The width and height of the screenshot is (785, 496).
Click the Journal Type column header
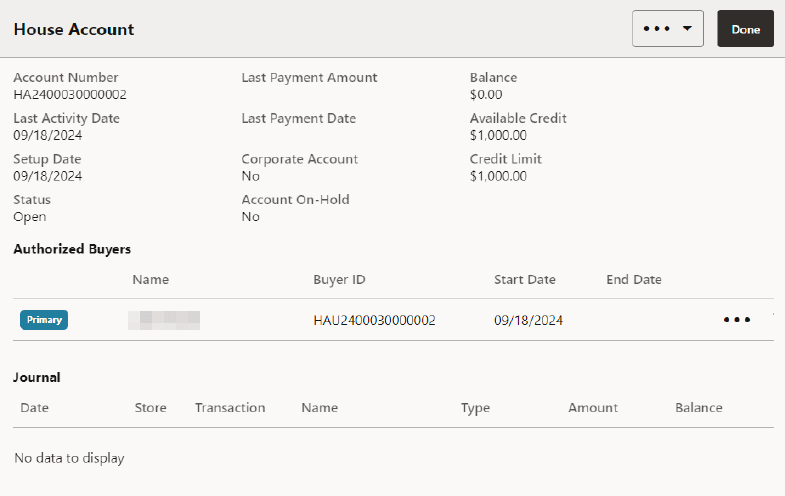(x=475, y=408)
